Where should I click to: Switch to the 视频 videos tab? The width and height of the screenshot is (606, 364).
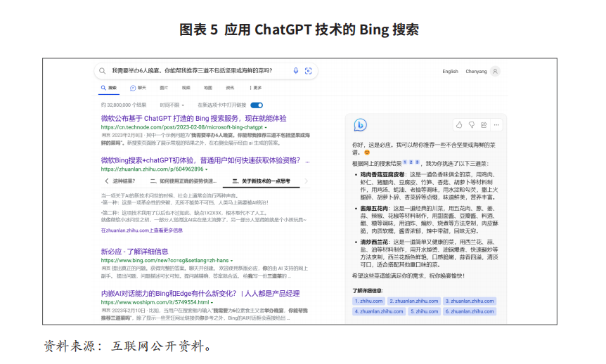coord(186,88)
